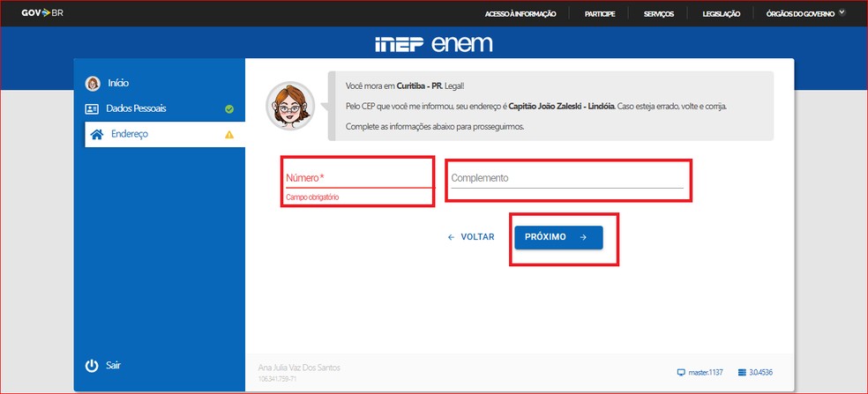Click the VOLTAR link

pos(477,237)
